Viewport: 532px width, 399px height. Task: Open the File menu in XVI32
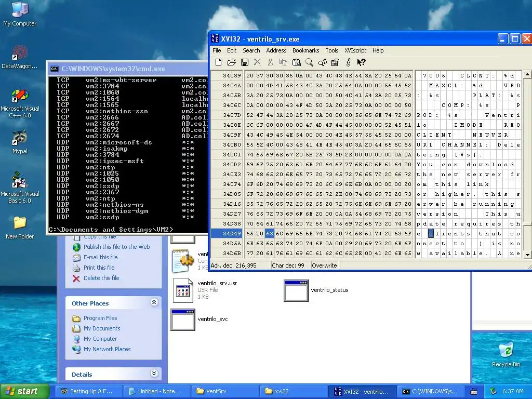pyautogui.click(x=217, y=50)
